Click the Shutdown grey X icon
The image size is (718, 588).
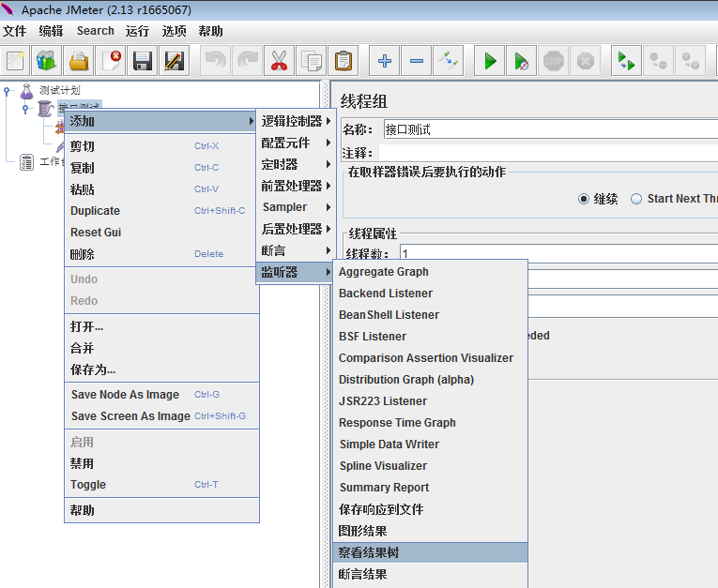(586, 60)
